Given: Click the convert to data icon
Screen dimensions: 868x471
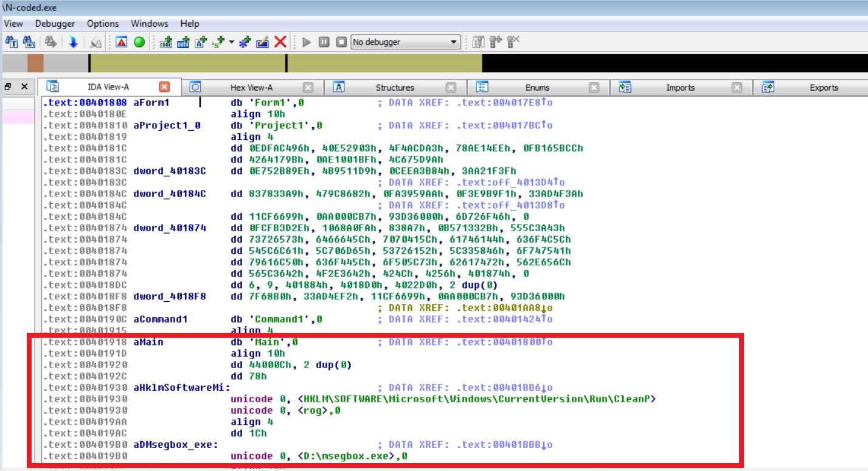Looking at the screenshot, I should 183,42.
